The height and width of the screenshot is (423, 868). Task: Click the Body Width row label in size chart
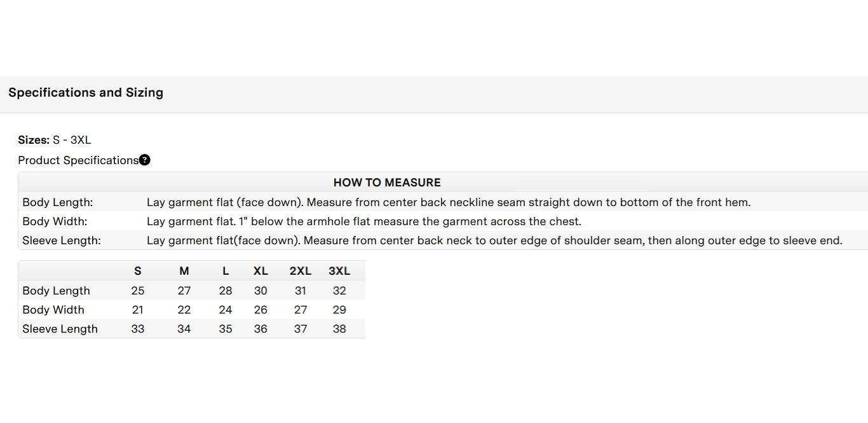coord(53,310)
